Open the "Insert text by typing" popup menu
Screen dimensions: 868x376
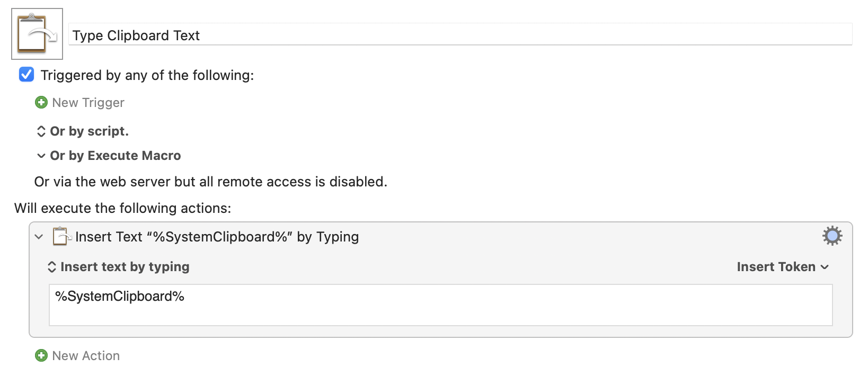click(125, 267)
